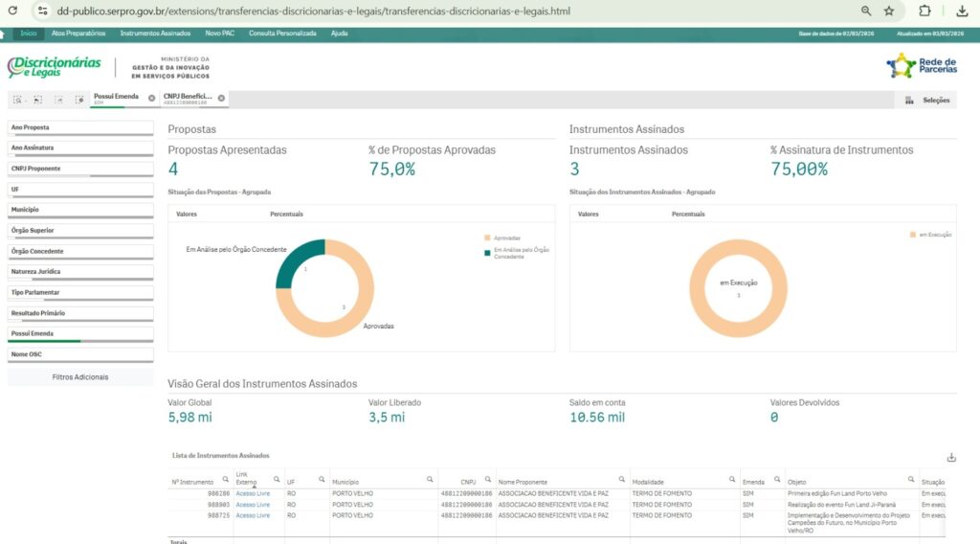The image size is (980, 544).
Task: Open browser downloads icon
Action: [x=962, y=11]
